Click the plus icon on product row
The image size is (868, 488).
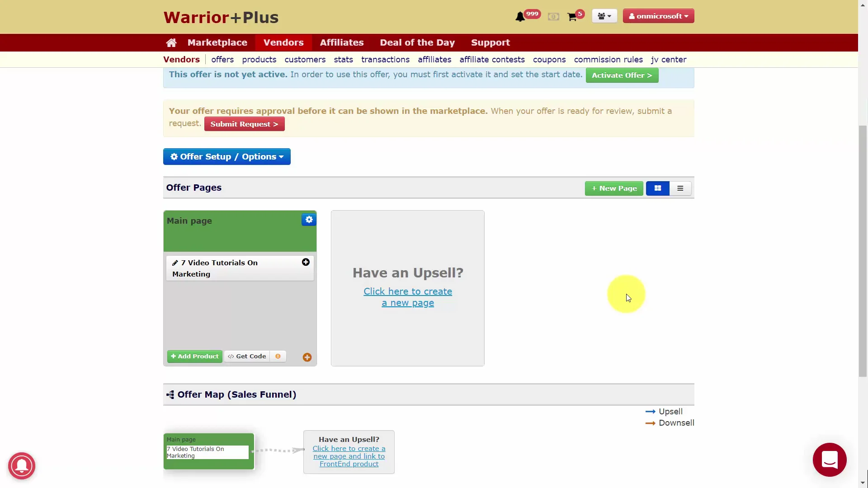tap(306, 263)
